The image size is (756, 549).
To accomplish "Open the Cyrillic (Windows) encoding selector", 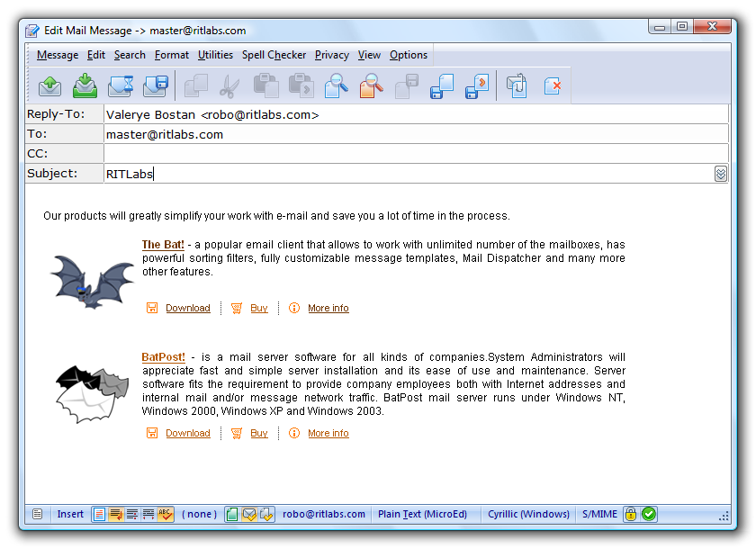I will (528, 514).
